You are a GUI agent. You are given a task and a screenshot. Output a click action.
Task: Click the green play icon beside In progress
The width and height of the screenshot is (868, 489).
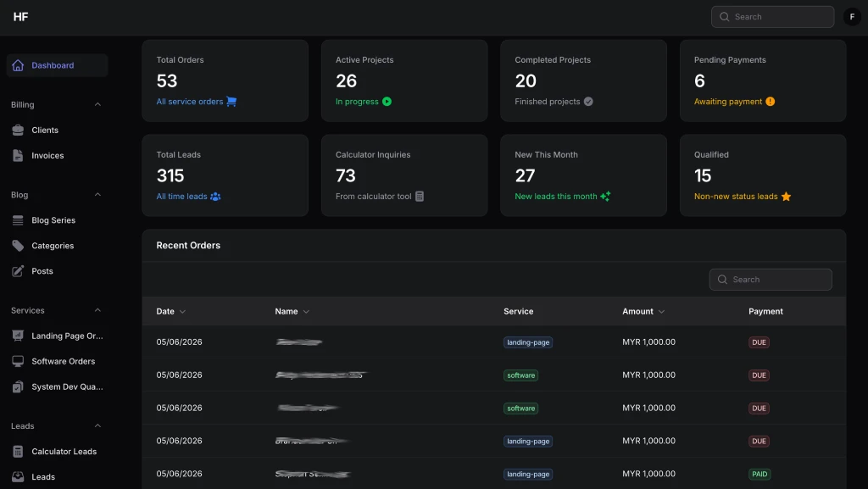(x=387, y=101)
